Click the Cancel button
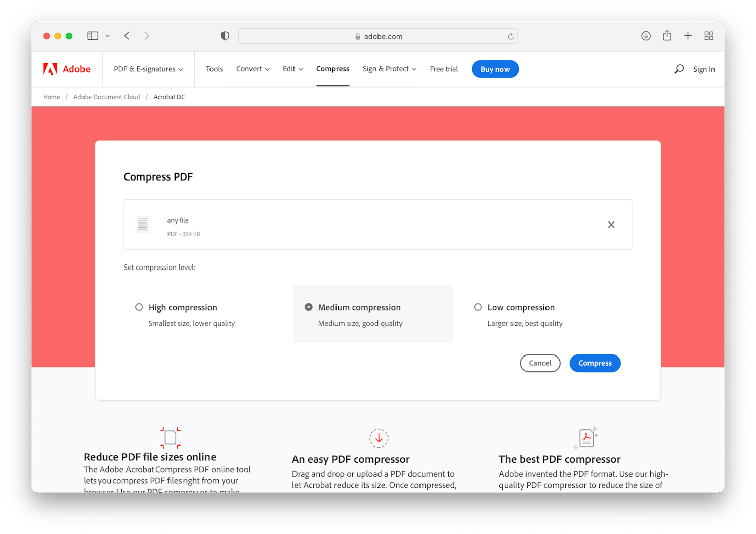 click(x=540, y=363)
